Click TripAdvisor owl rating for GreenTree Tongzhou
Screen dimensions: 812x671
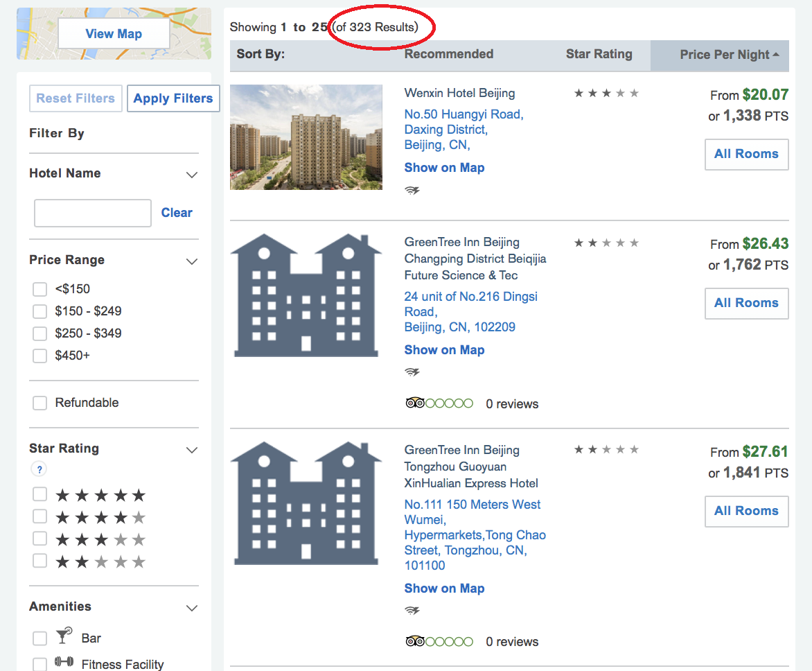coord(439,641)
